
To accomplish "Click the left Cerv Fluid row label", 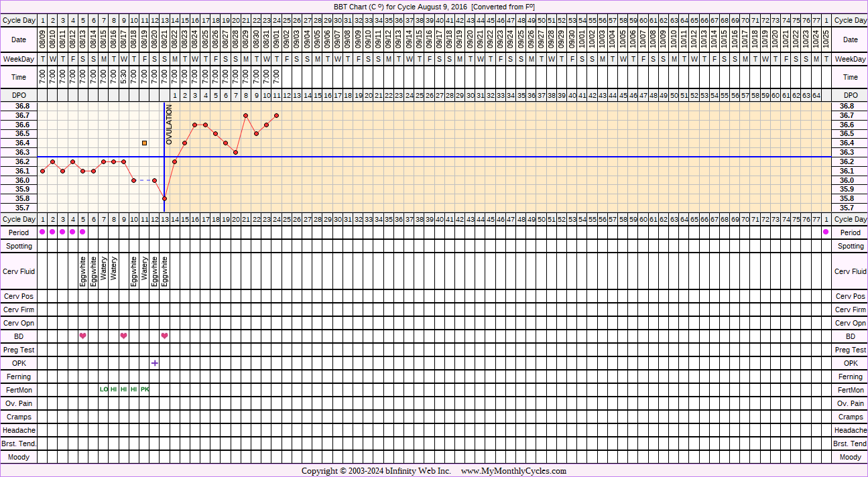I will [19, 271].
